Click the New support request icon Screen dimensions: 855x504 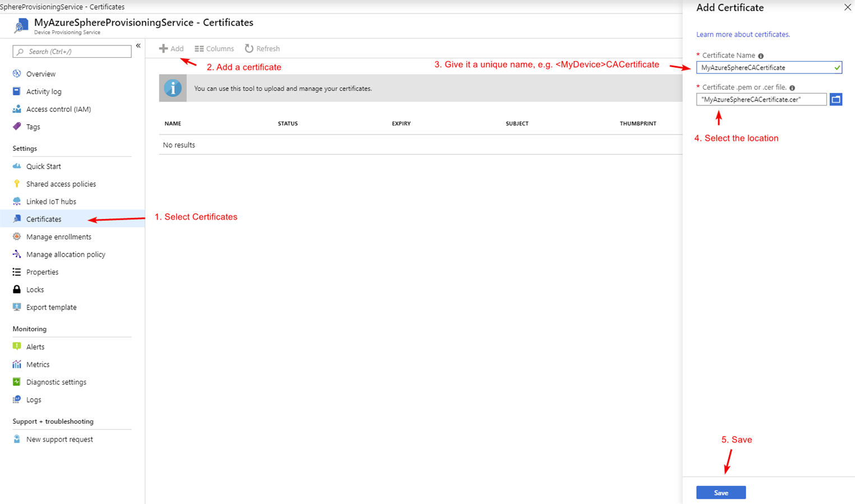pos(17,439)
